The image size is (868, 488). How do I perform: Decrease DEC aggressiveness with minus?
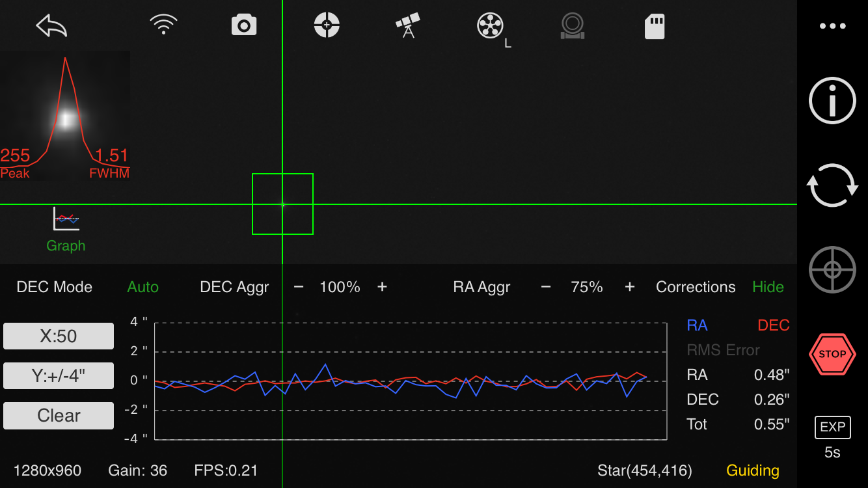[299, 287]
